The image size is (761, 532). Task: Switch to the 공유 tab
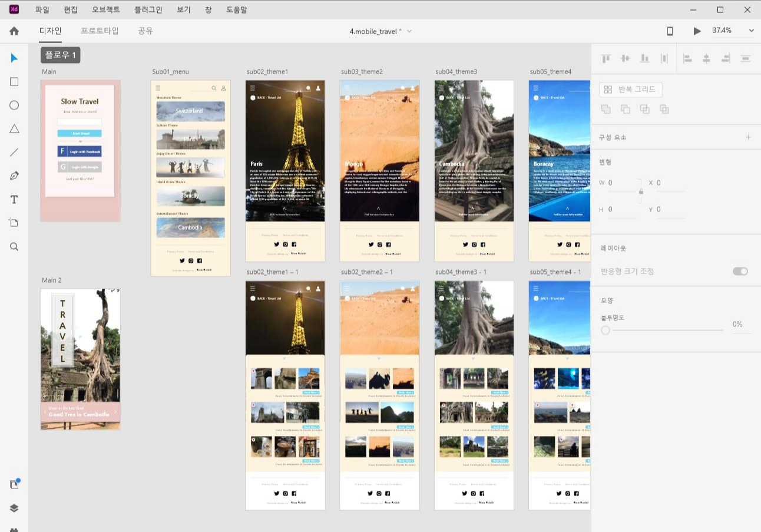(145, 31)
